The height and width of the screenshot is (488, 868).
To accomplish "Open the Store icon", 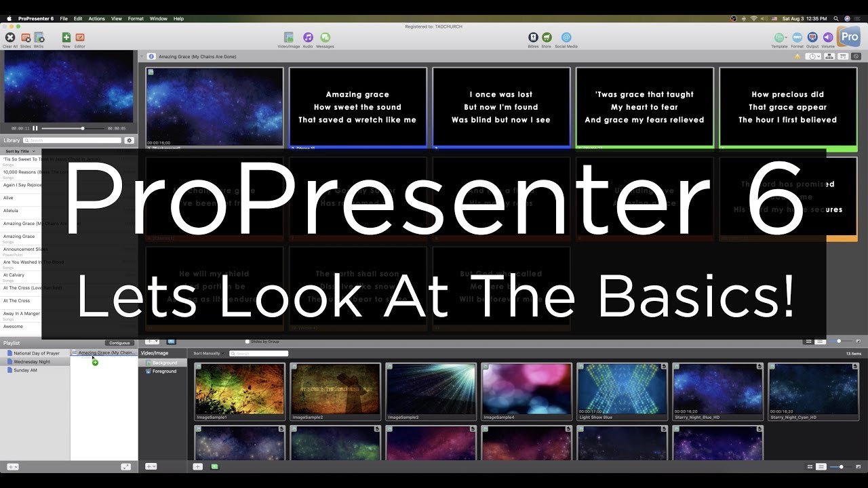I will coord(547,37).
